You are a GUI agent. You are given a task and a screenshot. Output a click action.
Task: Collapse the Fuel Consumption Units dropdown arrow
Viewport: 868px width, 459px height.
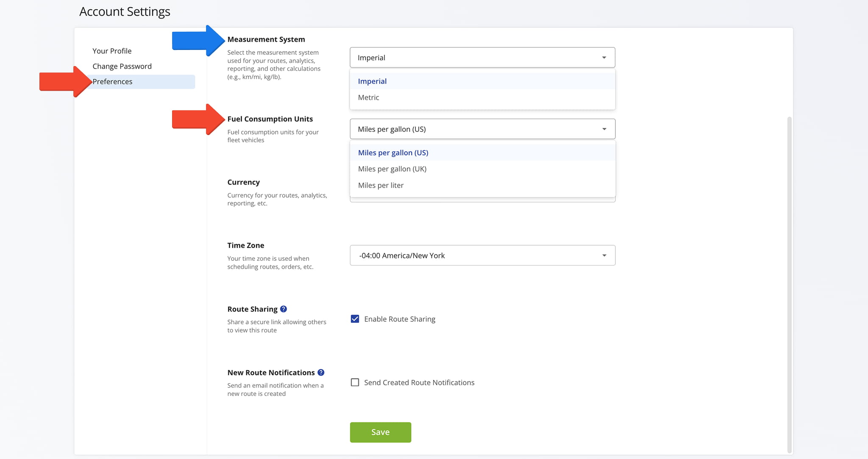click(604, 129)
